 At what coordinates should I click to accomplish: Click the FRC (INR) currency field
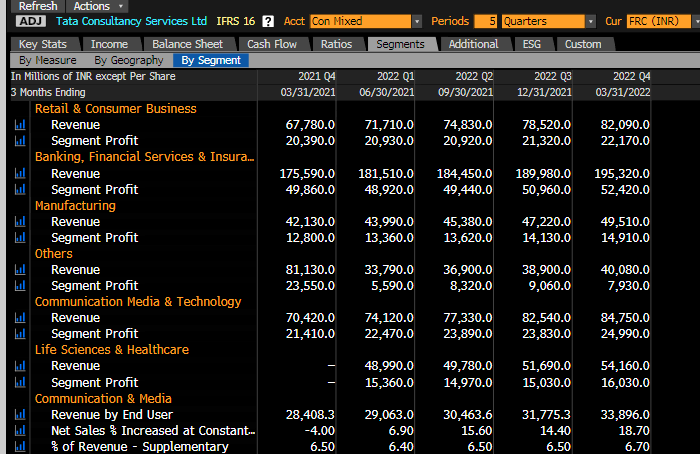658,21
